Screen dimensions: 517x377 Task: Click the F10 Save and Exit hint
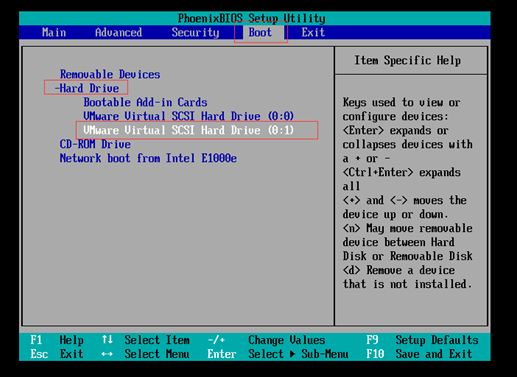[419, 354]
